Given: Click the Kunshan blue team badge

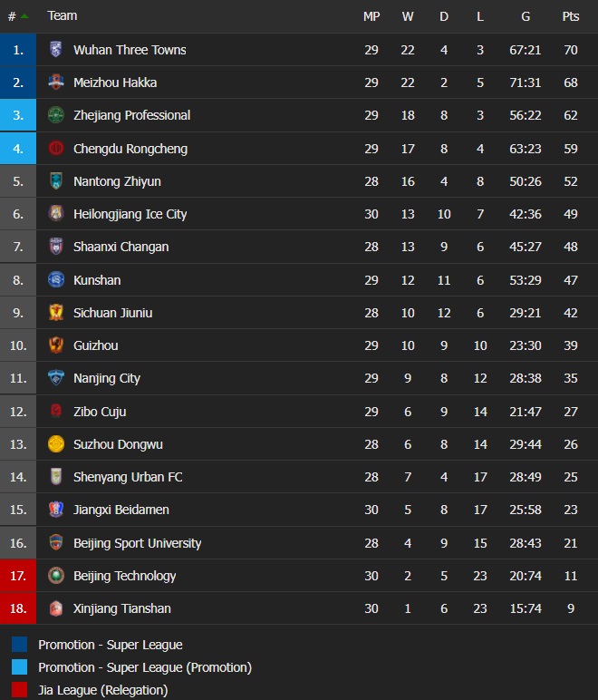Looking at the screenshot, I should click(x=56, y=280).
